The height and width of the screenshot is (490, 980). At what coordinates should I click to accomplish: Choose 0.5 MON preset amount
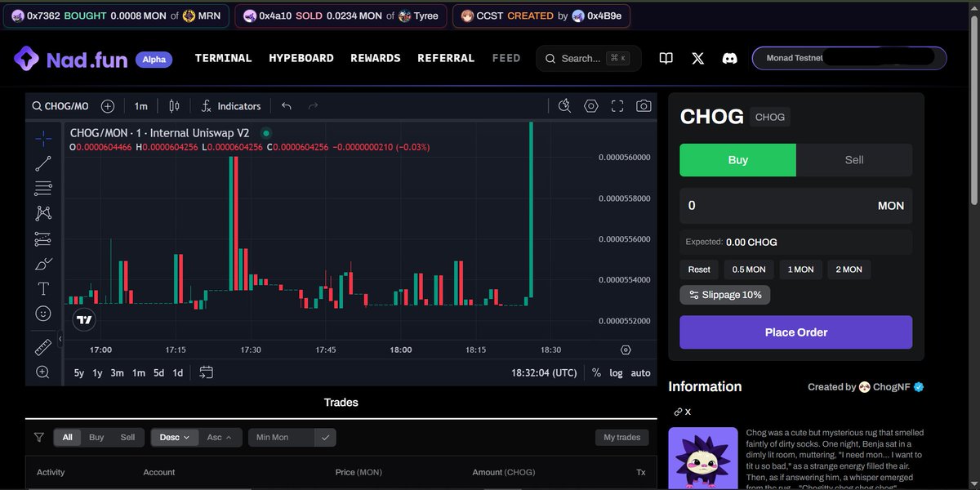coord(749,269)
